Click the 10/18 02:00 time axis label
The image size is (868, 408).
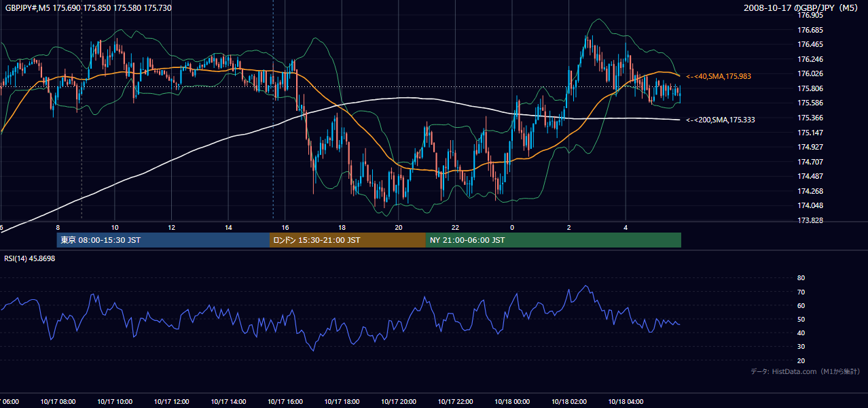(x=569, y=402)
